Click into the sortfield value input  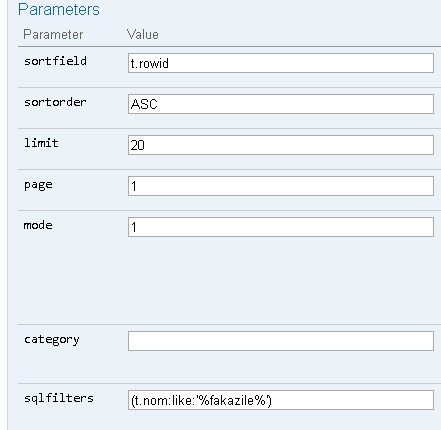(281, 63)
